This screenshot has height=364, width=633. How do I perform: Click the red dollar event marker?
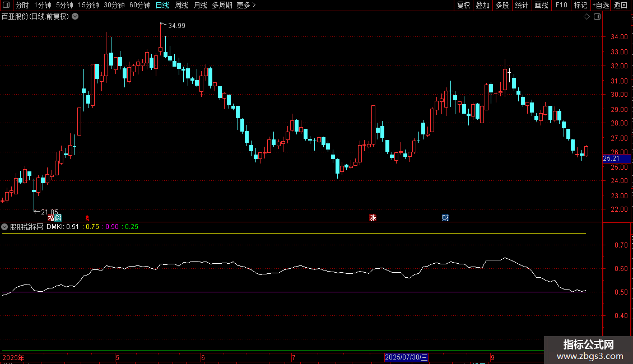(87, 218)
